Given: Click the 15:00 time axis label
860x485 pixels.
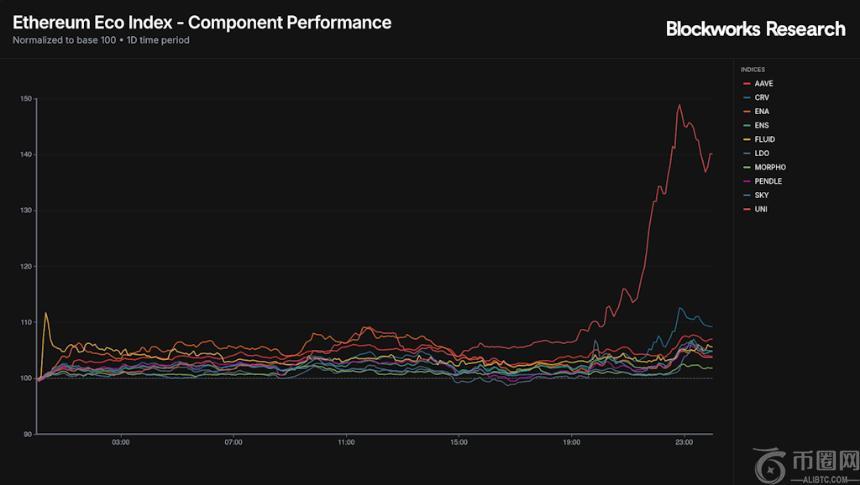Looking at the screenshot, I should point(459,442).
